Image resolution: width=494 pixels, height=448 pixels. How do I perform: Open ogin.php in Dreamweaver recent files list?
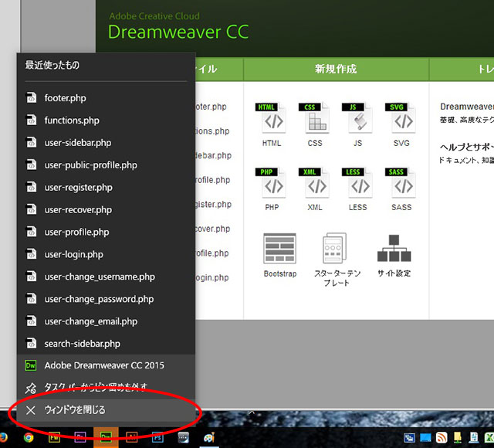212,277
